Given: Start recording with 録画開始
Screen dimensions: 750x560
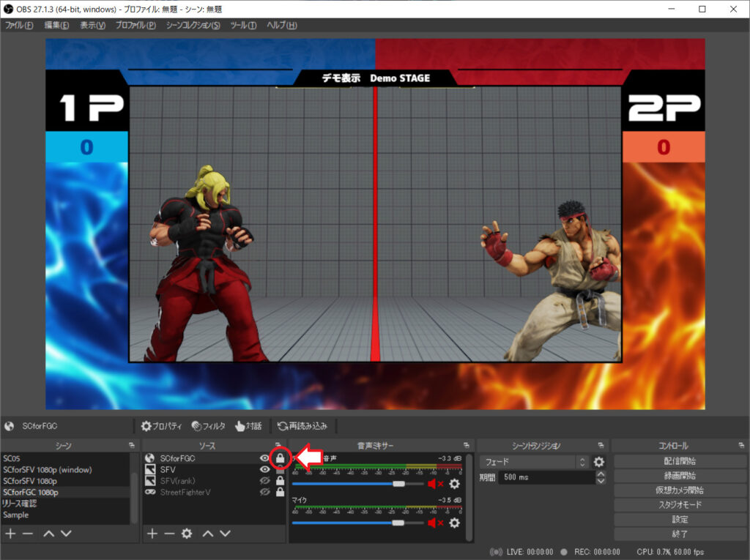Looking at the screenshot, I should coord(680,476).
